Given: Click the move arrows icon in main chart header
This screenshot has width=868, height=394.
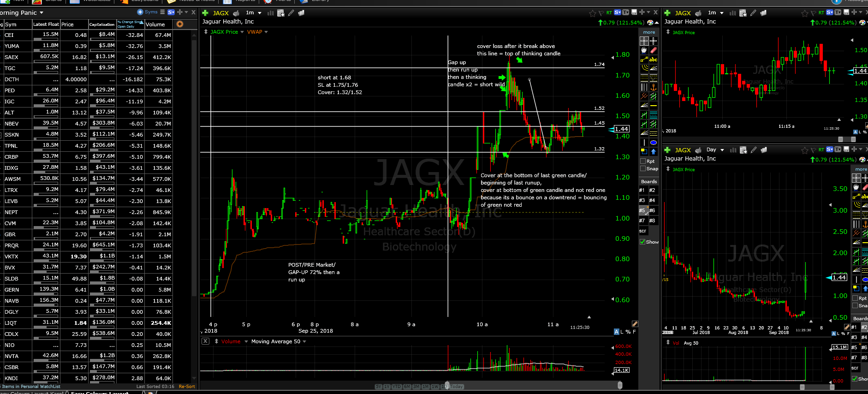Looking at the screenshot, I should coord(642,12).
